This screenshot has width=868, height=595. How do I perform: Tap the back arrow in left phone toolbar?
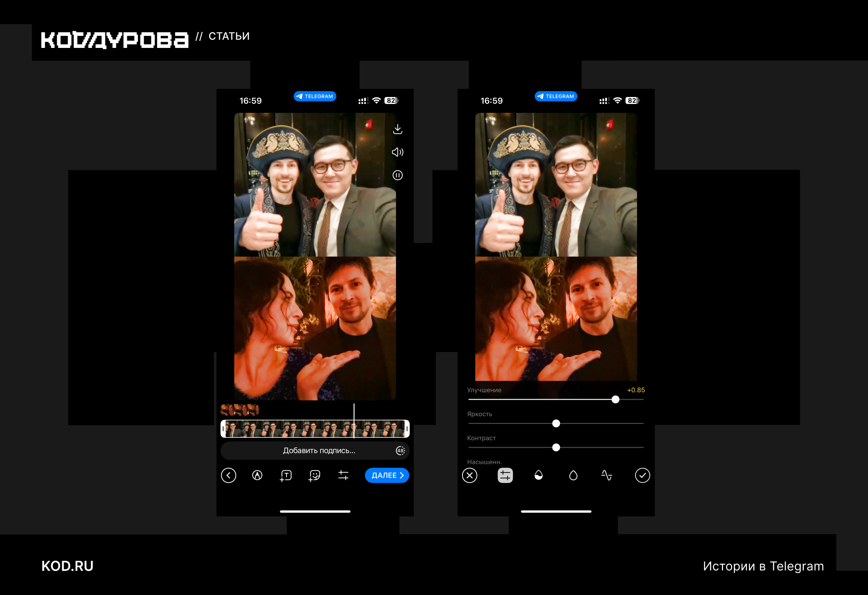click(228, 475)
